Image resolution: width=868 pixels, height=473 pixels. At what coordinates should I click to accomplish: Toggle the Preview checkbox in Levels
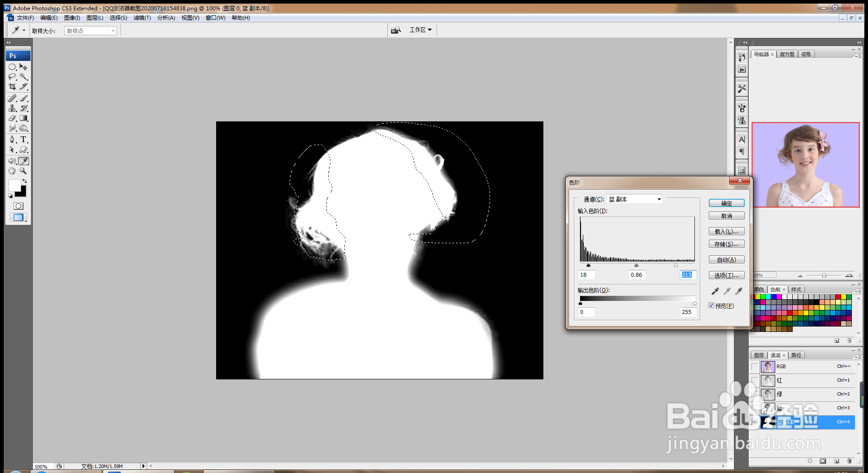[711, 305]
